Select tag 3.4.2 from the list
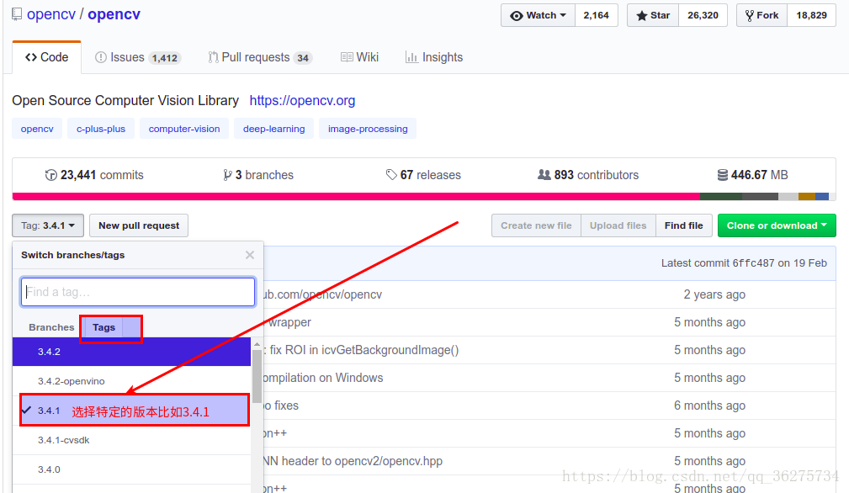 coord(132,352)
